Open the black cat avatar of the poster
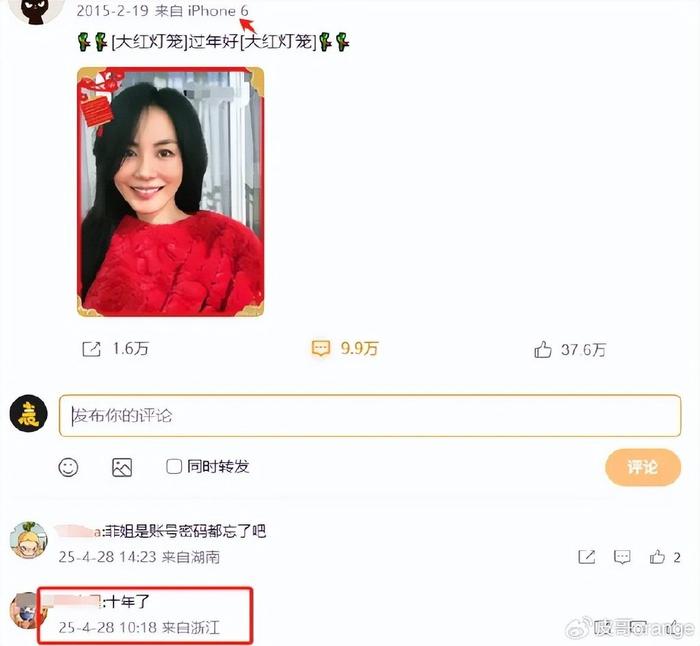The height and width of the screenshot is (646, 700). [x=38, y=10]
